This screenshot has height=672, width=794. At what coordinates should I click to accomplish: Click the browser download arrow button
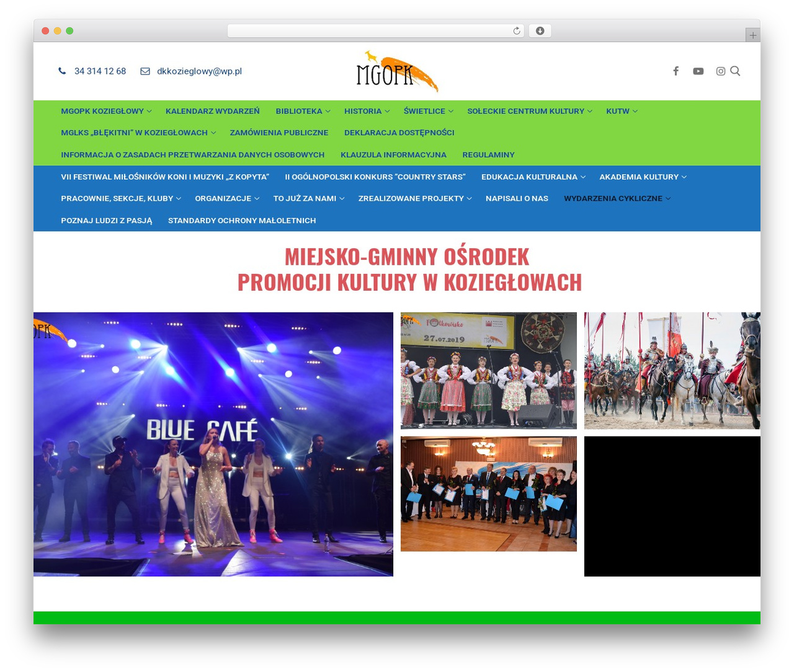click(x=540, y=31)
